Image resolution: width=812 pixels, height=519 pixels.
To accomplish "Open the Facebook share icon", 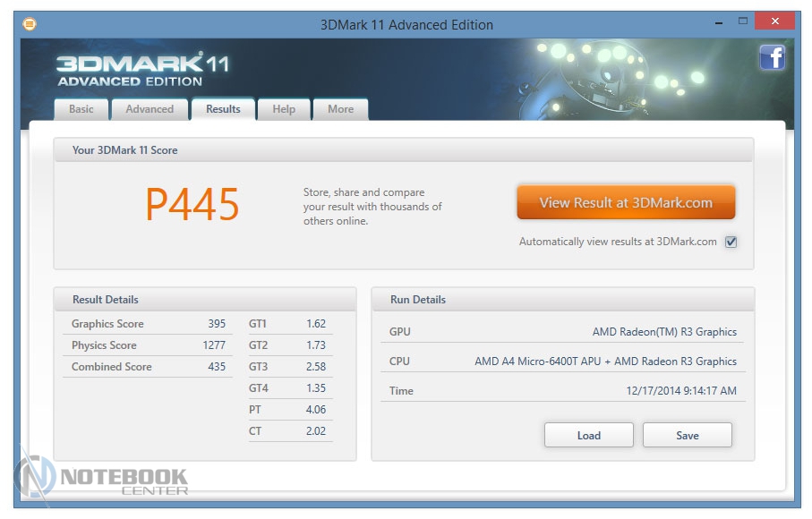I will [772, 57].
